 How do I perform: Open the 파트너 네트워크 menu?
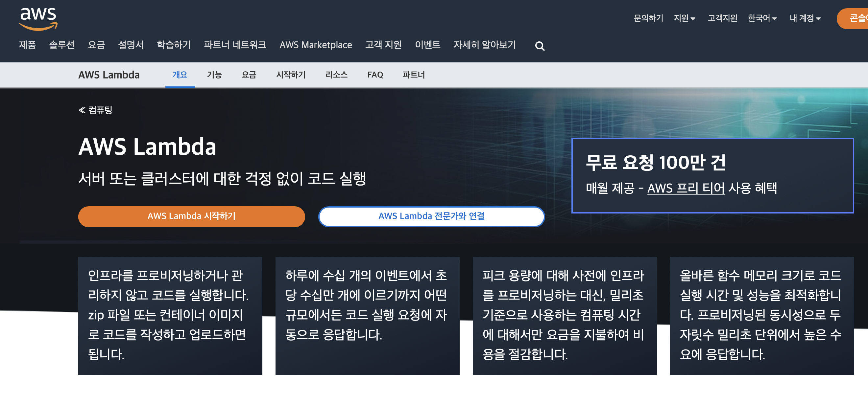[235, 45]
